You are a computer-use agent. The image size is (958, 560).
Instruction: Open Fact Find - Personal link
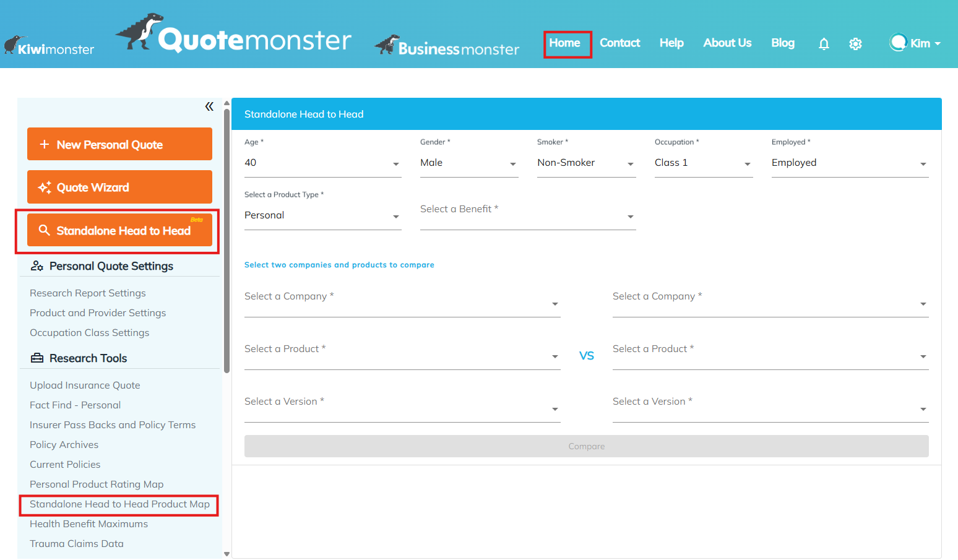pyautogui.click(x=76, y=405)
